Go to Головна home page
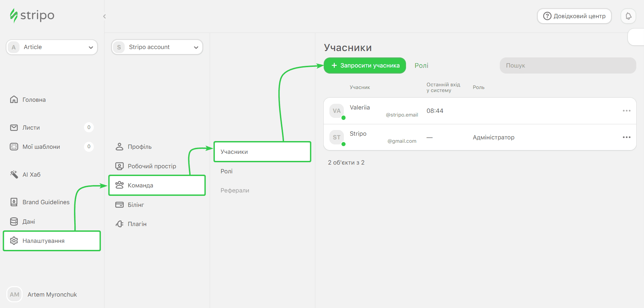The height and width of the screenshot is (308, 644). pos(34,100)
